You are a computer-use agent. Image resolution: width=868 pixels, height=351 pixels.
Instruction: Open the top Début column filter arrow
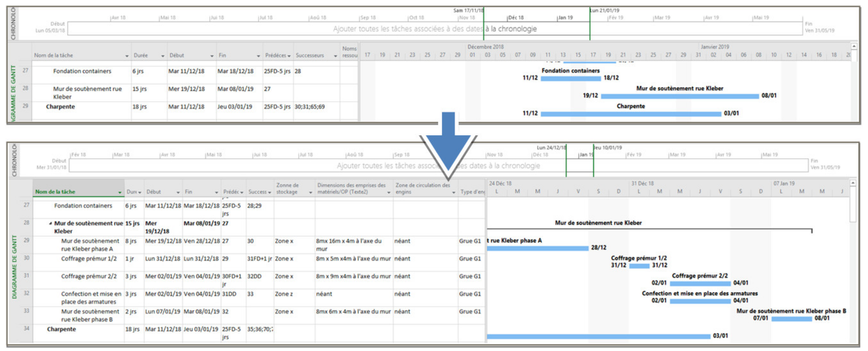[x=212, y=56]
